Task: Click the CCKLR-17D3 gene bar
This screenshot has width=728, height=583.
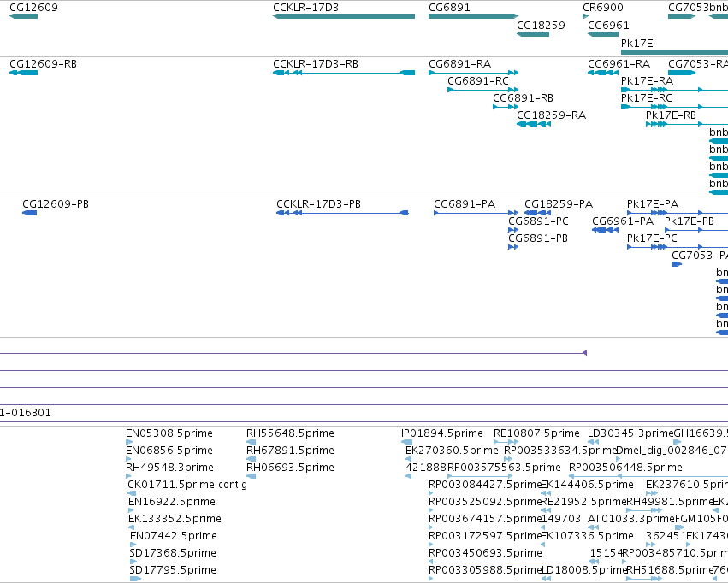Action: [x=344, y=16]
